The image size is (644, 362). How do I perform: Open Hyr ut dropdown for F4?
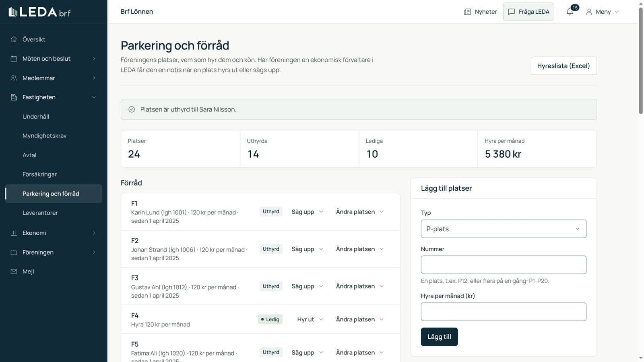(310, 319)
